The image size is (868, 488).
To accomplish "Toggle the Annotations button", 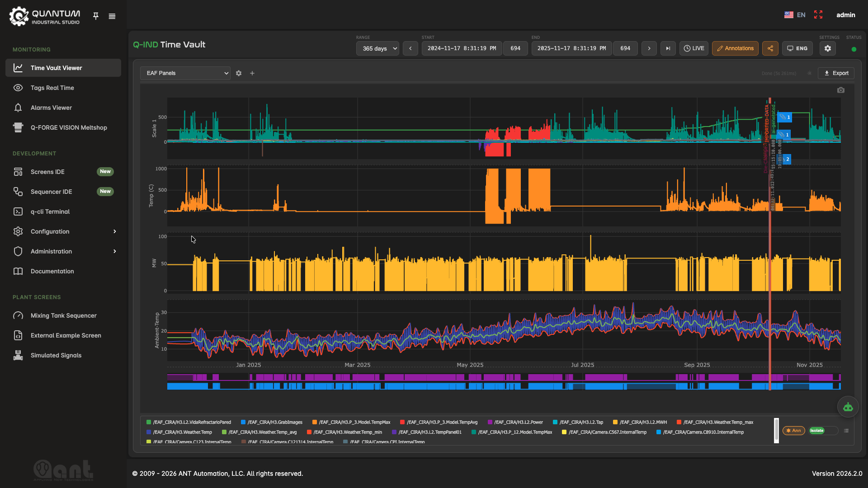I will pyautogui.click(x=735, y=48).
